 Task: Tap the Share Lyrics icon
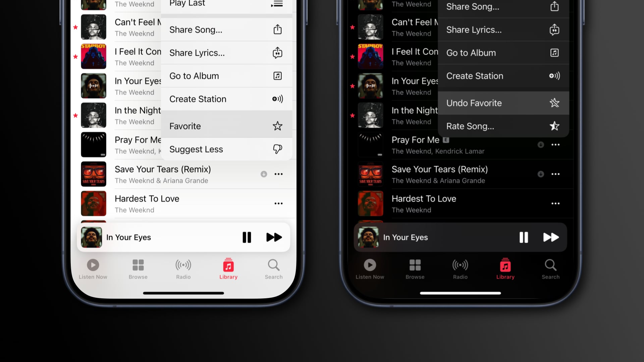[277, 53]
